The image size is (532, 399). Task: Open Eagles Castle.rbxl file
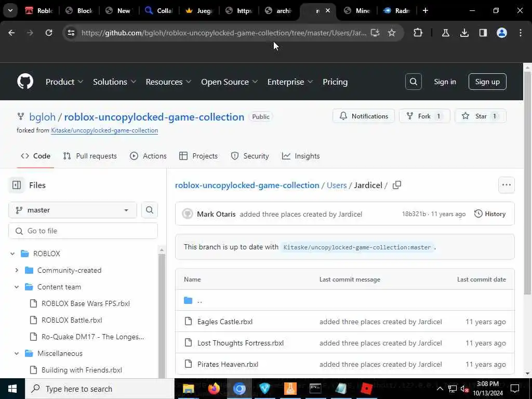[x=225, y=322]
